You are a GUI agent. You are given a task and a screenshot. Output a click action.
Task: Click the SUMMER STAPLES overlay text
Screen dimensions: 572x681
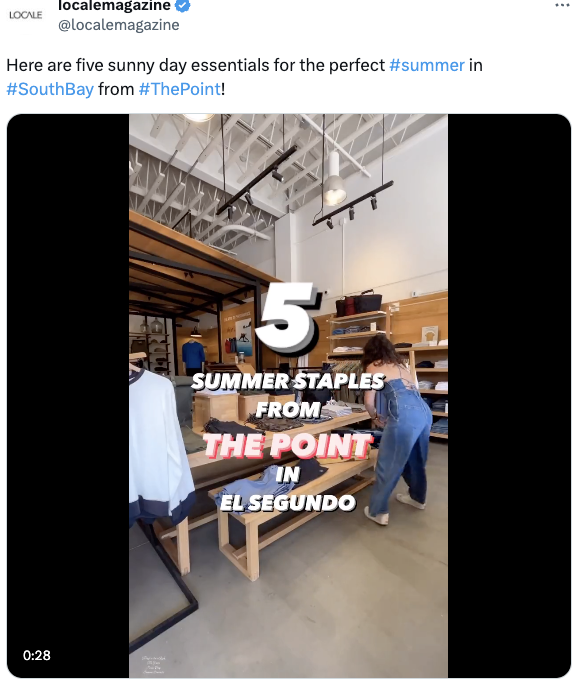click(288, 381)
